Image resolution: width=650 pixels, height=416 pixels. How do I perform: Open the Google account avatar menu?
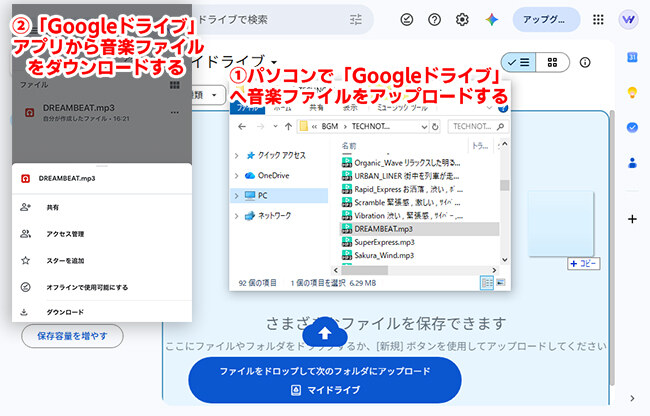click(628, 19)
